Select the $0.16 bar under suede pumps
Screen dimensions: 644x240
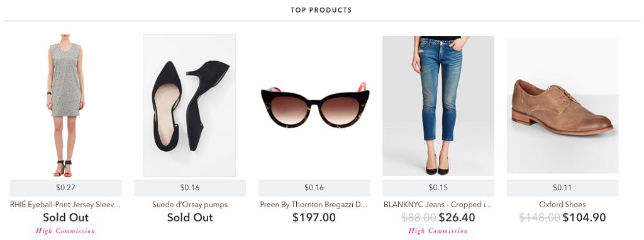pos(190,188)
